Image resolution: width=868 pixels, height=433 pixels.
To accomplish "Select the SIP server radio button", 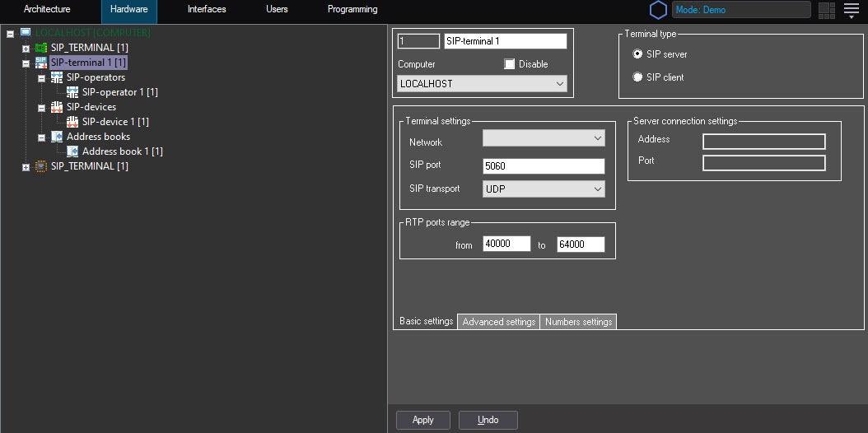I will pos(637,54).
